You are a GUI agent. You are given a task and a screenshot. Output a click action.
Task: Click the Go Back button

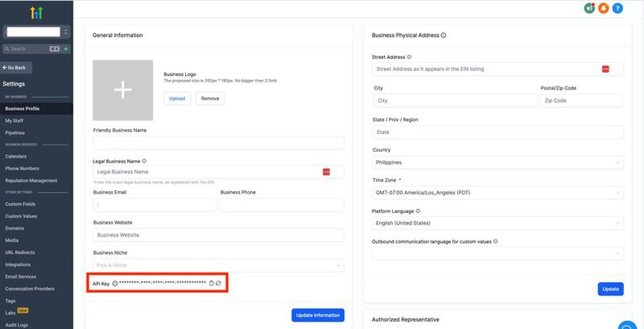point(16,68)
